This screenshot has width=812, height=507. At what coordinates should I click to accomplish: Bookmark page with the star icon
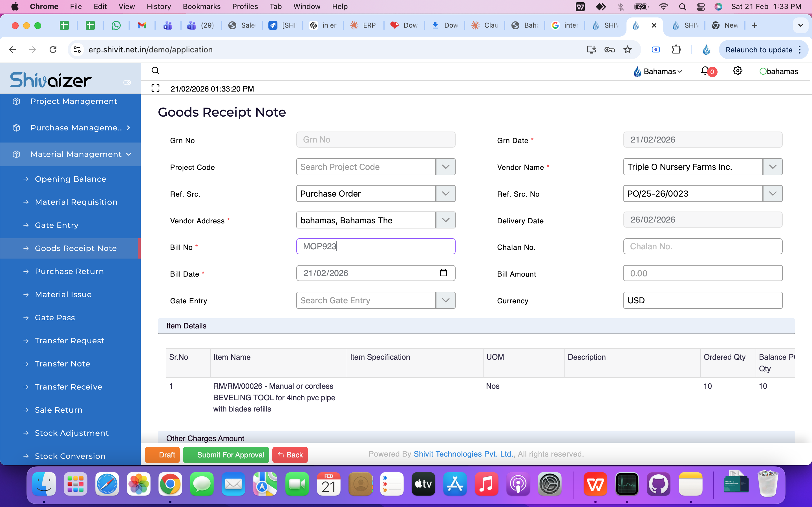point(627,50)
